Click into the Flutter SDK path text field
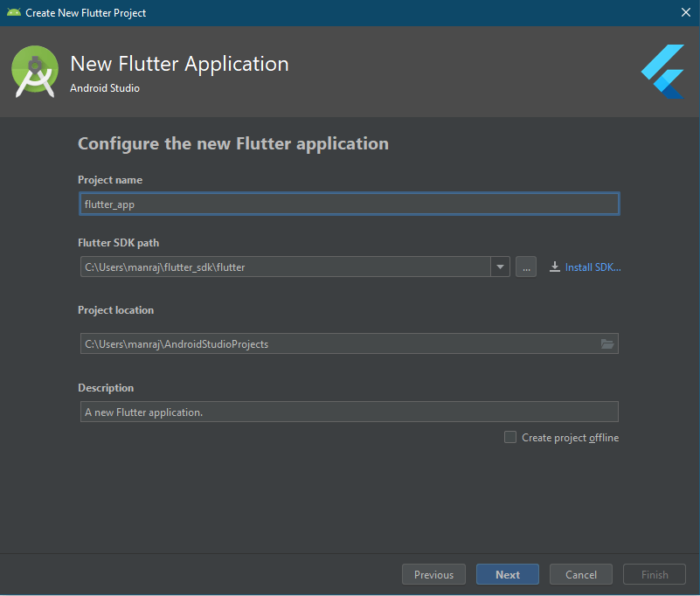Screen dimensions: 700x596 point(285,267)
